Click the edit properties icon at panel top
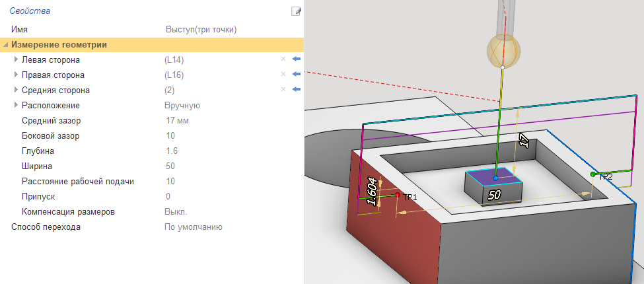644x284 pixels. click(296, 11)
